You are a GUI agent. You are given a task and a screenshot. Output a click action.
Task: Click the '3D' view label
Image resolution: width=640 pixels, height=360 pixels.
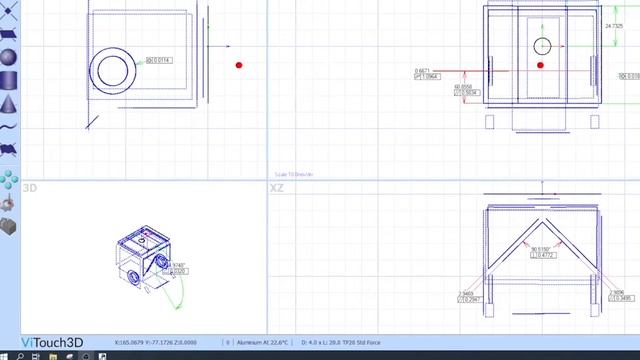click(x=29, y=188)
